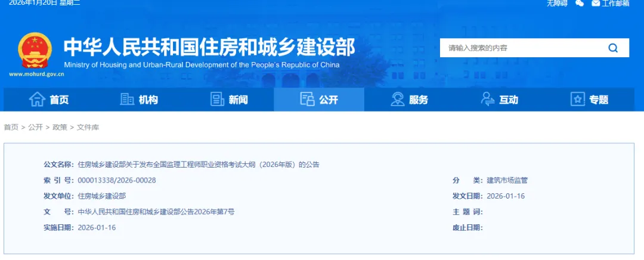
Task: Click the national emblem logo
Action: (x=35, y=51)
